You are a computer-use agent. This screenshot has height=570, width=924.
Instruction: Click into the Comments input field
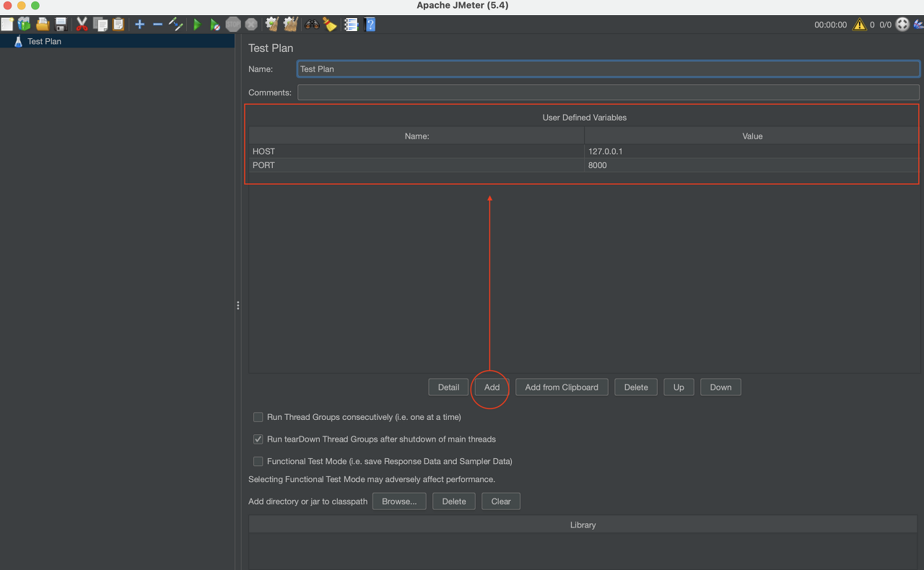[609, 92]
